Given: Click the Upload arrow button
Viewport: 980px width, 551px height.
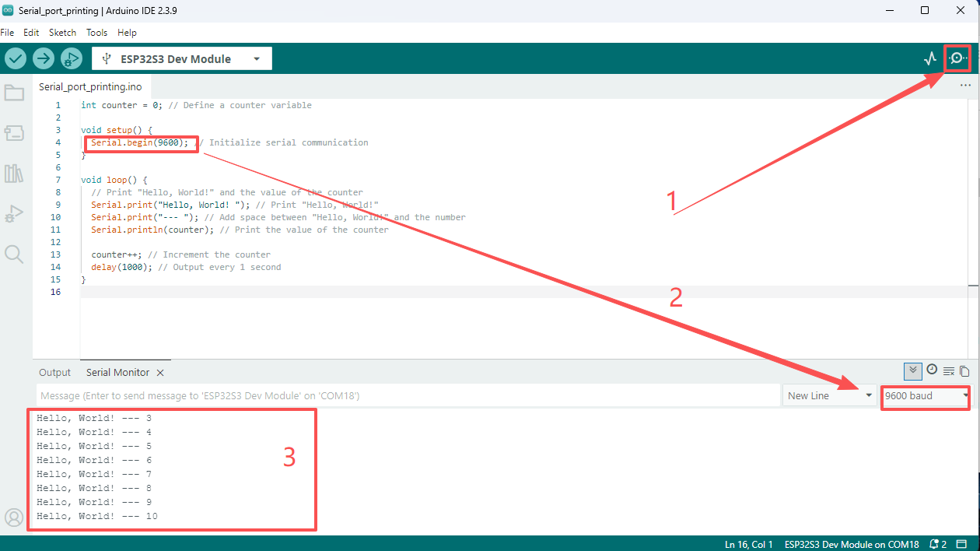Looking at the screenshot, I should coord(44,58).
